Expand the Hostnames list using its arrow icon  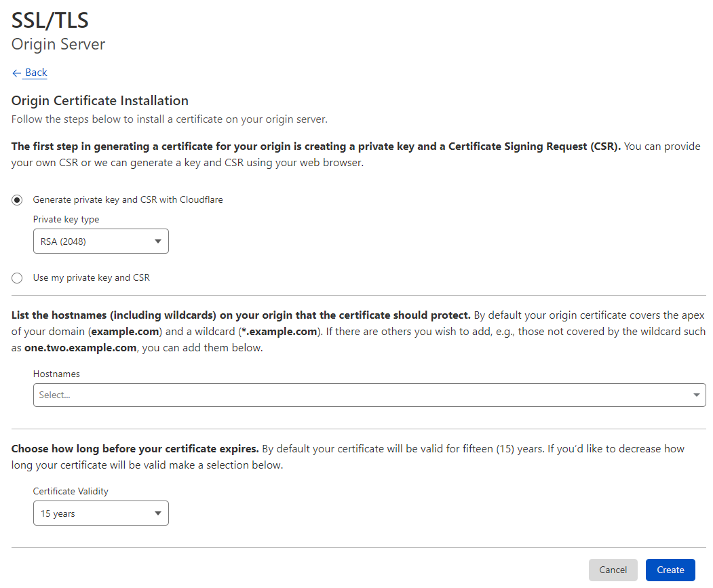coord(696,395)
